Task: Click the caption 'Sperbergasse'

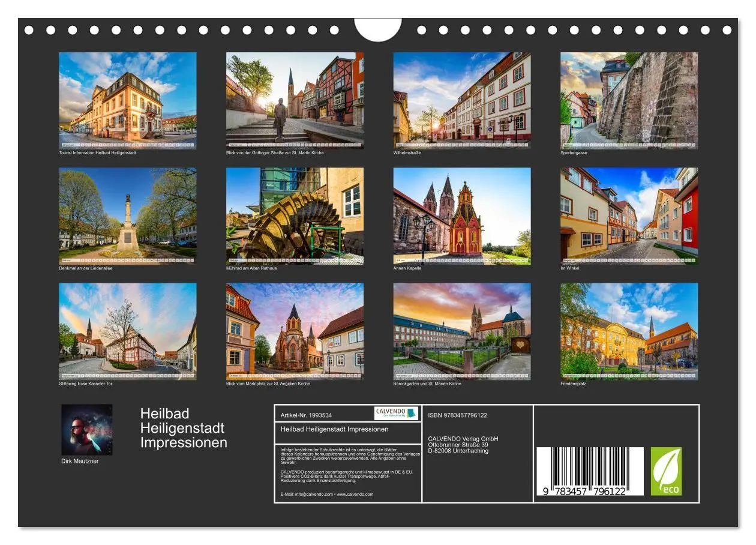Action: [574, 153]
